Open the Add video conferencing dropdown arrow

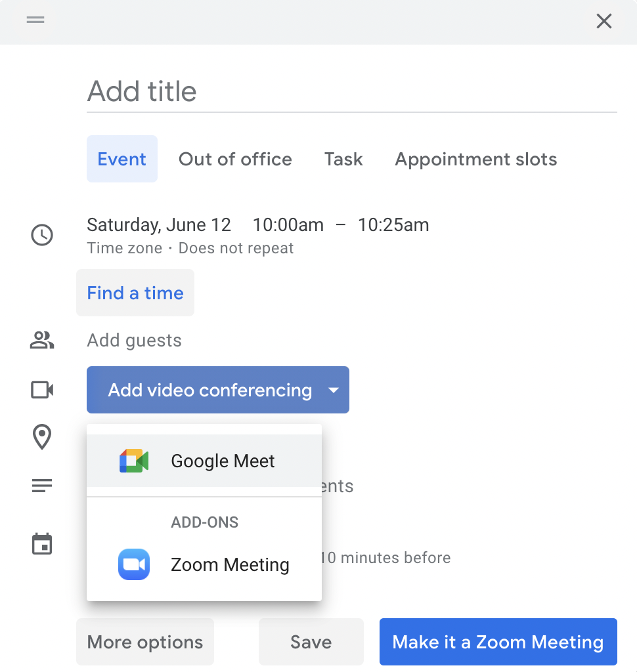tap(334, 389)
